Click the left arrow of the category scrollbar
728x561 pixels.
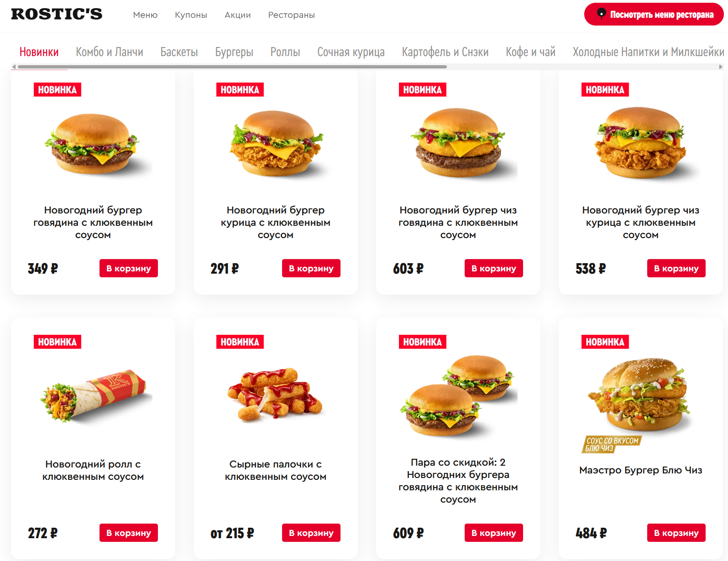(14, 67)
